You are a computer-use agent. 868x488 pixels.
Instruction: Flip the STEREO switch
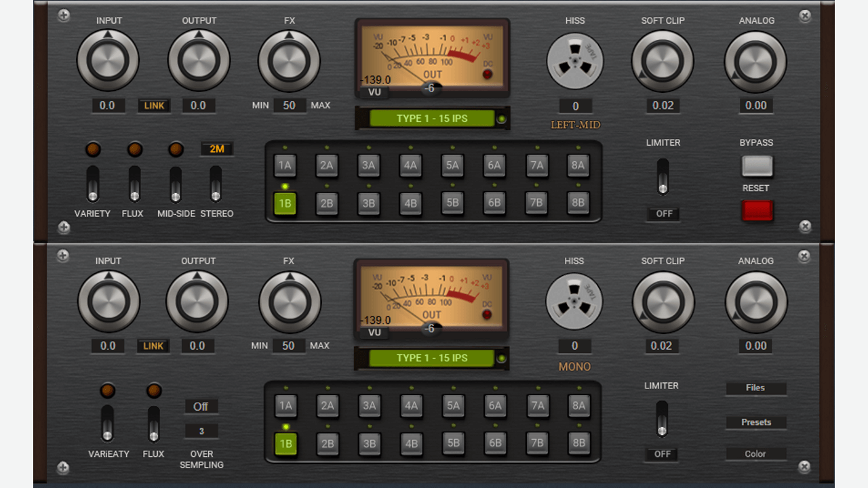(x=216, y=184)
